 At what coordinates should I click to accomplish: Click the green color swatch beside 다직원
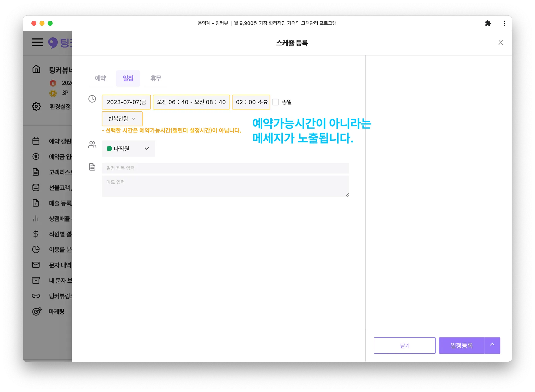point(109,149)
